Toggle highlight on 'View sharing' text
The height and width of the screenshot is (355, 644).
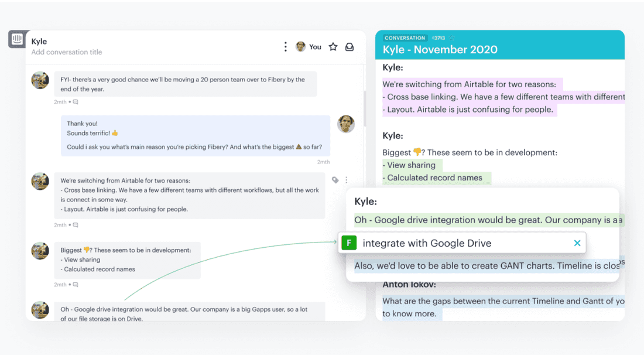tap(411, 165)
